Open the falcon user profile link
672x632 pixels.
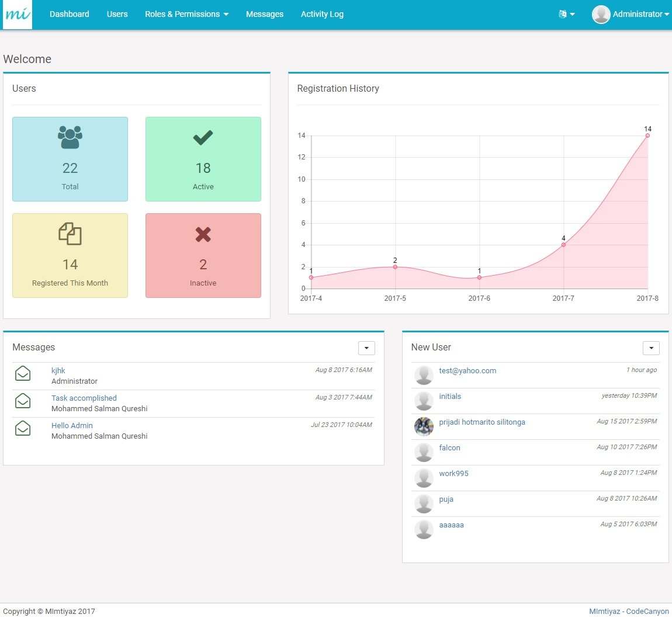coord(449,448)
